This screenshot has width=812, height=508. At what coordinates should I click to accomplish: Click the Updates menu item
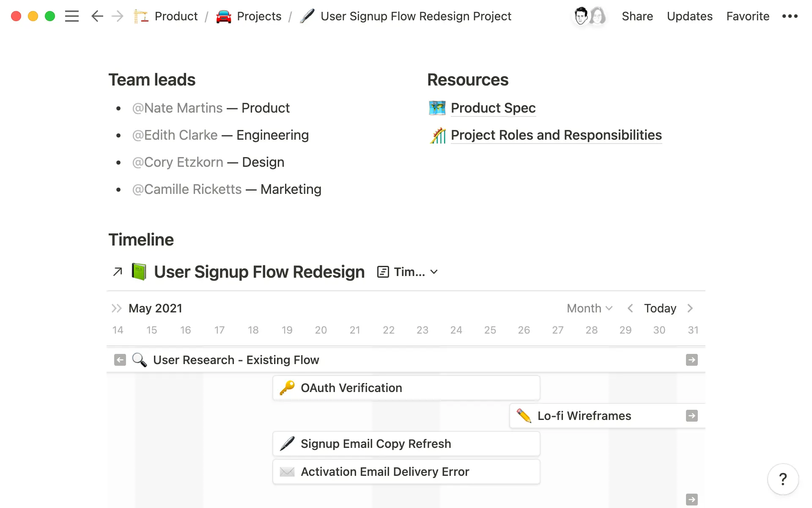(690, 16)
